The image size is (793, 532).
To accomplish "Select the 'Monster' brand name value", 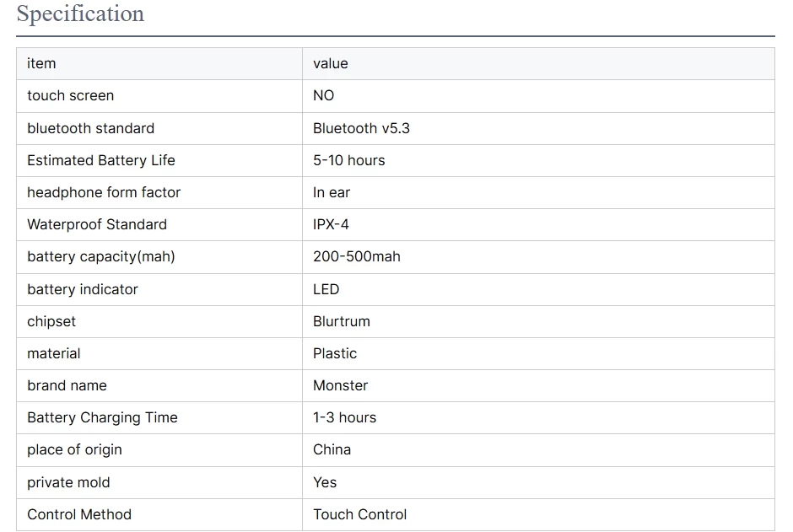I will [x=340, y=385].
